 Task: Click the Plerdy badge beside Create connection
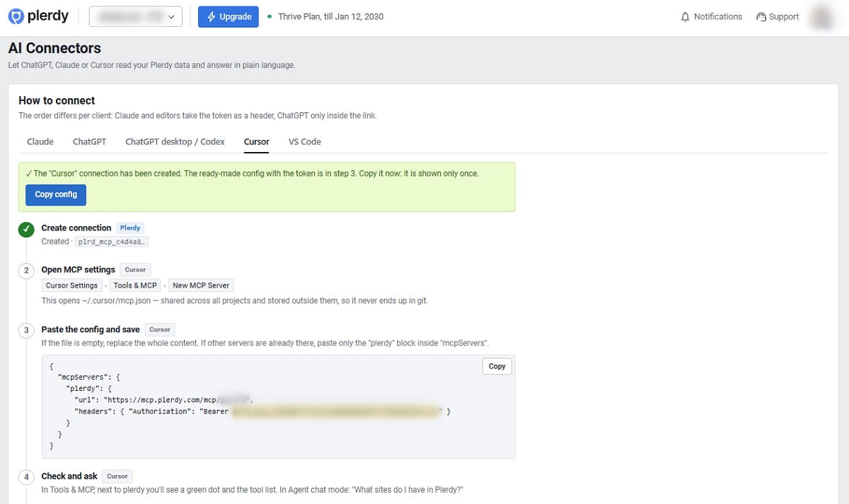click(130, 228)
